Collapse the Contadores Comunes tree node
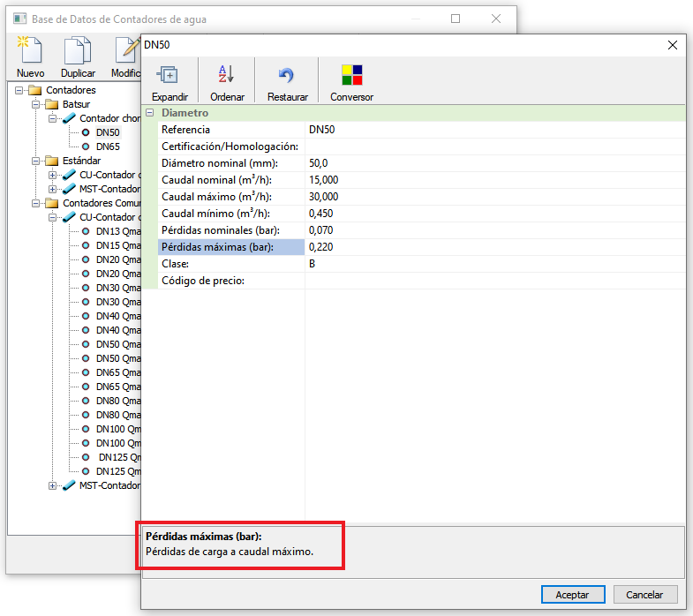The width and height of the screenshot is (693, 616). pyautogui.click(x=36, y=203)
